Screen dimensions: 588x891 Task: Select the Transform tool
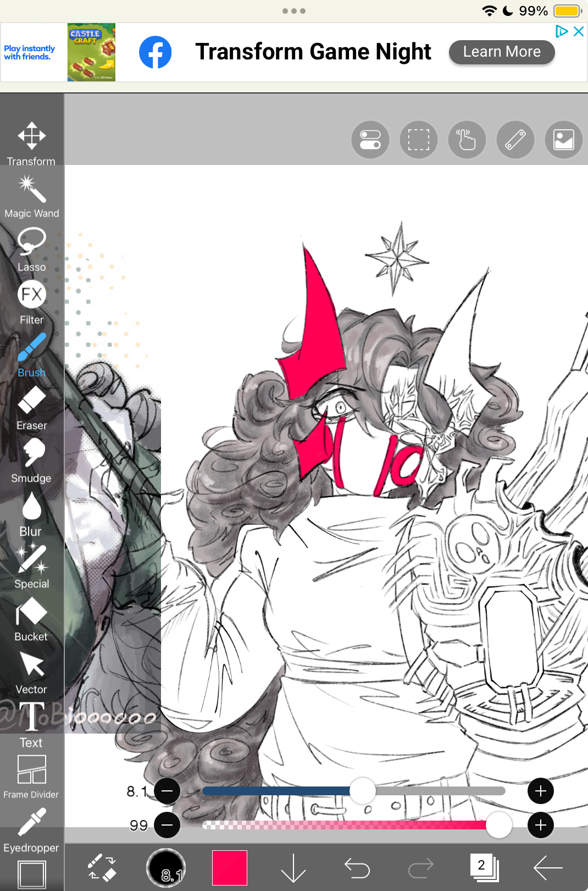click(x=31, y=143)
